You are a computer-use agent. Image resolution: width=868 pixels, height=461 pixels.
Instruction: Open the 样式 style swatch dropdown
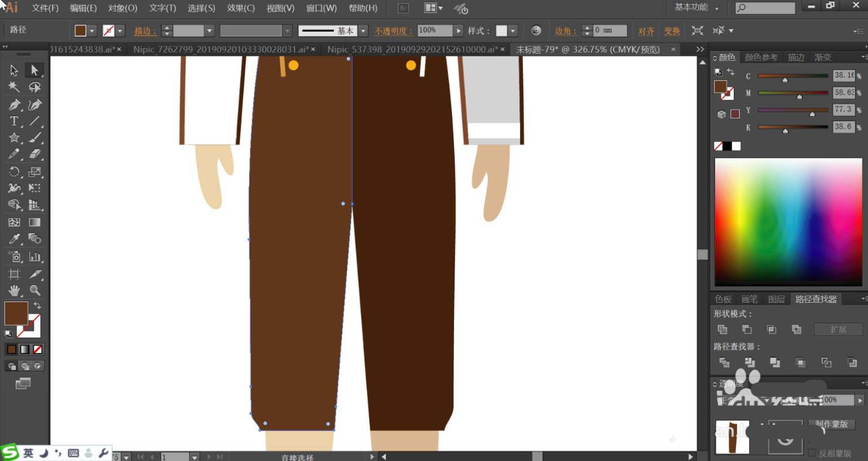513,30
